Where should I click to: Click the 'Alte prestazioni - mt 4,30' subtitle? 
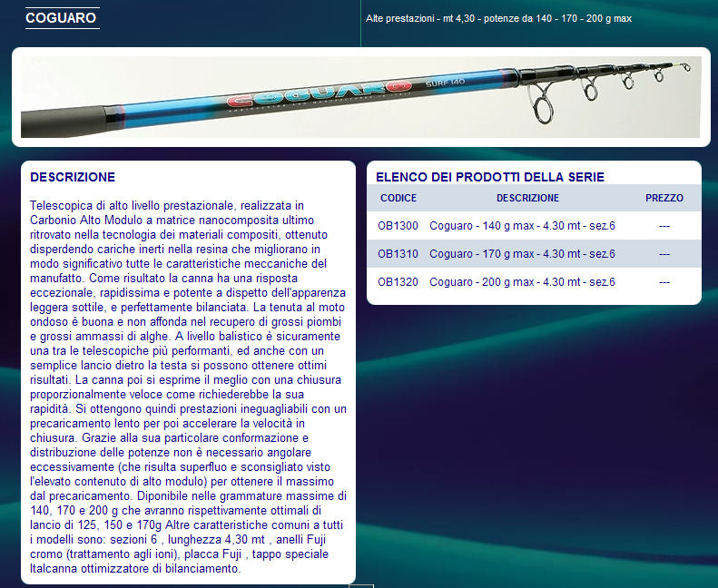pyautogui.click(x=498, y=19)
